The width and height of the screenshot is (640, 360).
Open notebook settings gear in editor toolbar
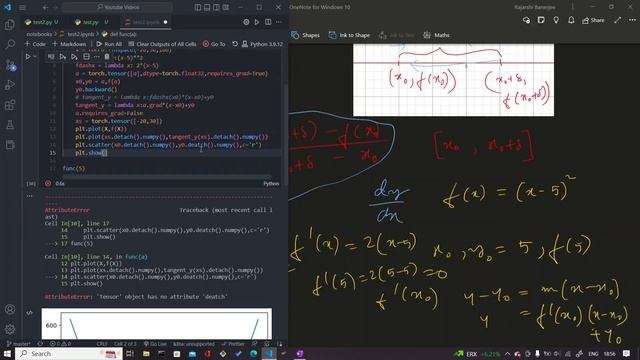point(246,22)
